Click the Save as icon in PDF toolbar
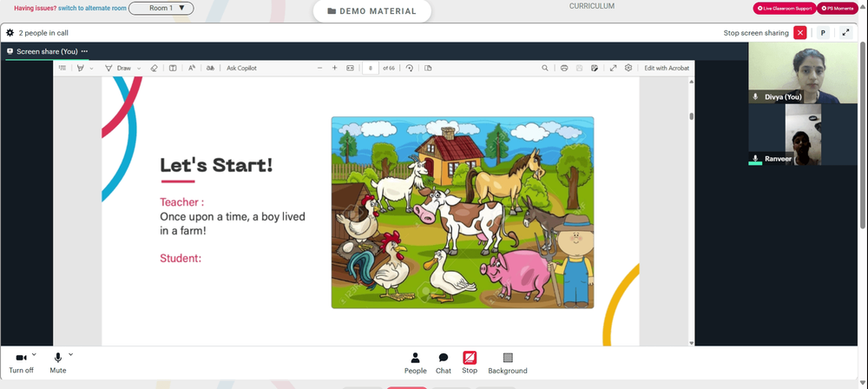 (x=595, y=68)
